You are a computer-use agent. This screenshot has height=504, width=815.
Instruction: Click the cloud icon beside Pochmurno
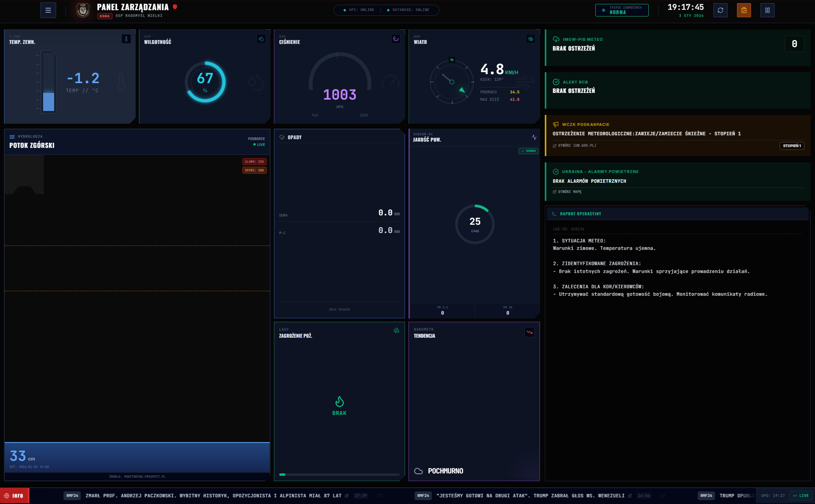point(418,471)
